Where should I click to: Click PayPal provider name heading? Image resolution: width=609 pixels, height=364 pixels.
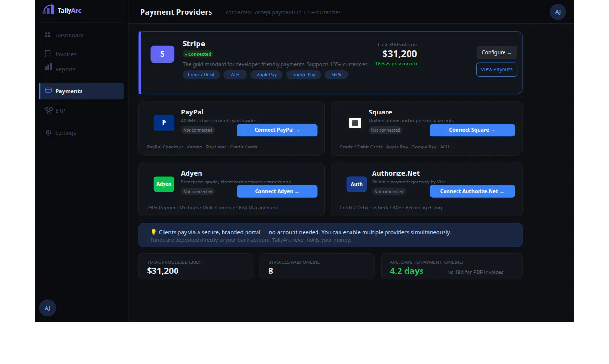pyautogui.click(x=192, y=112)
